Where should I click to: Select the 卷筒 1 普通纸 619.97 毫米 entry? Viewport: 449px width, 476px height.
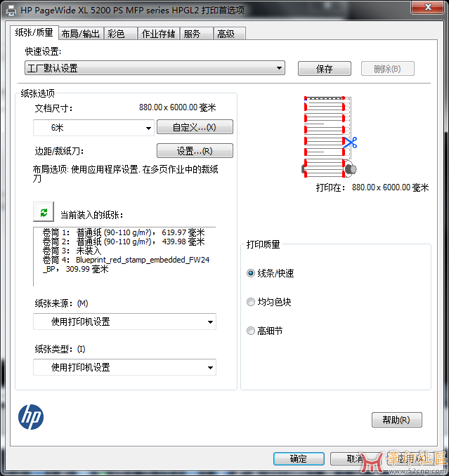coord(124,232)
